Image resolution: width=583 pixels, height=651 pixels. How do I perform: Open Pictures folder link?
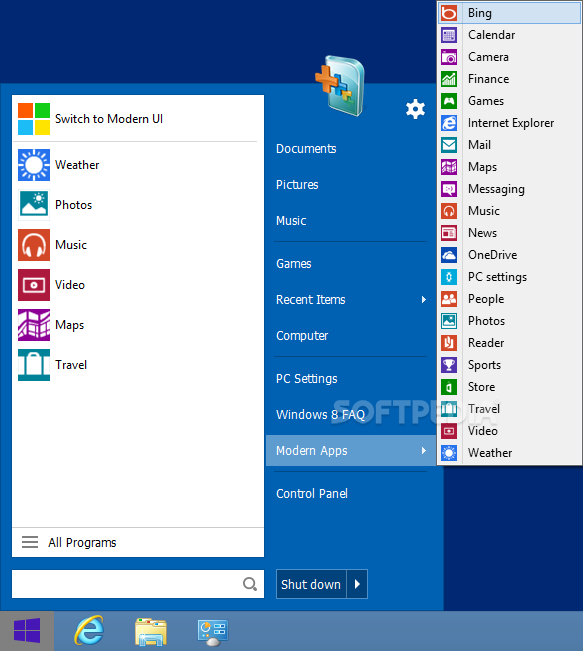point(297,185)
